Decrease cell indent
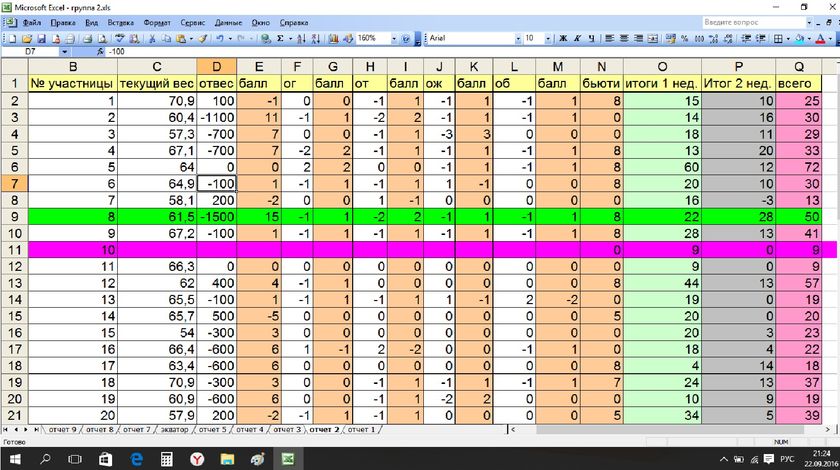This screenshot has width=840, height=470. click(x=746, y=39)
